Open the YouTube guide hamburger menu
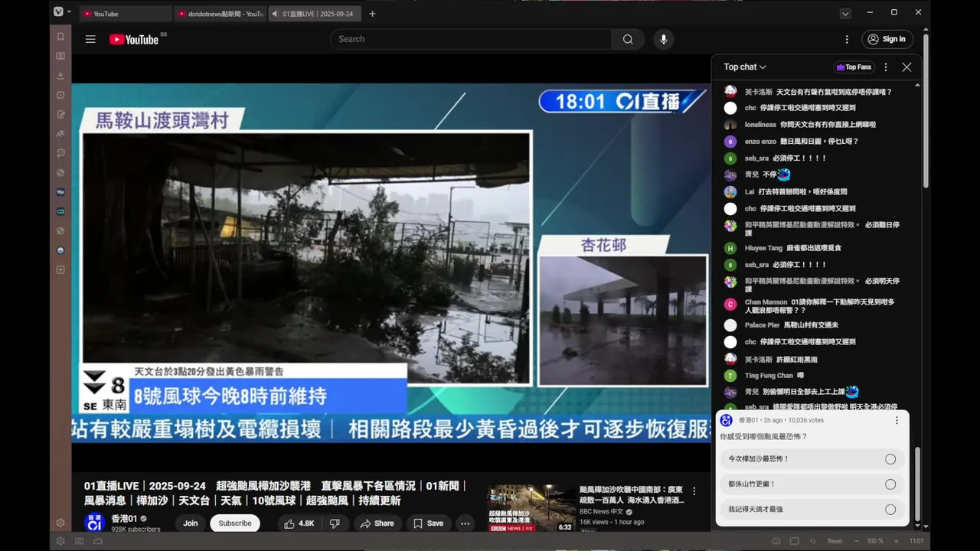980x551 pixels. click(90, 39)
